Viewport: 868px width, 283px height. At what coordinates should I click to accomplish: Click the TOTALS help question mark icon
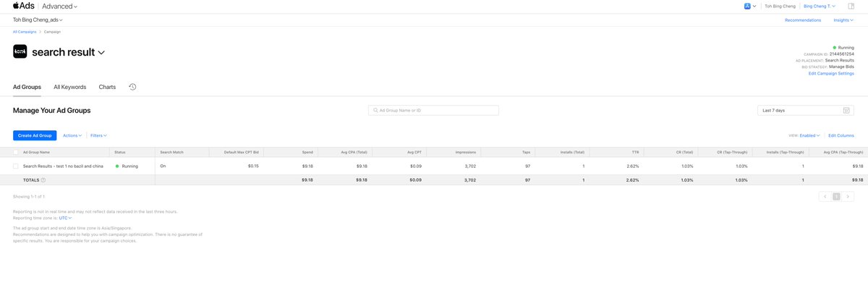point(43,179)
